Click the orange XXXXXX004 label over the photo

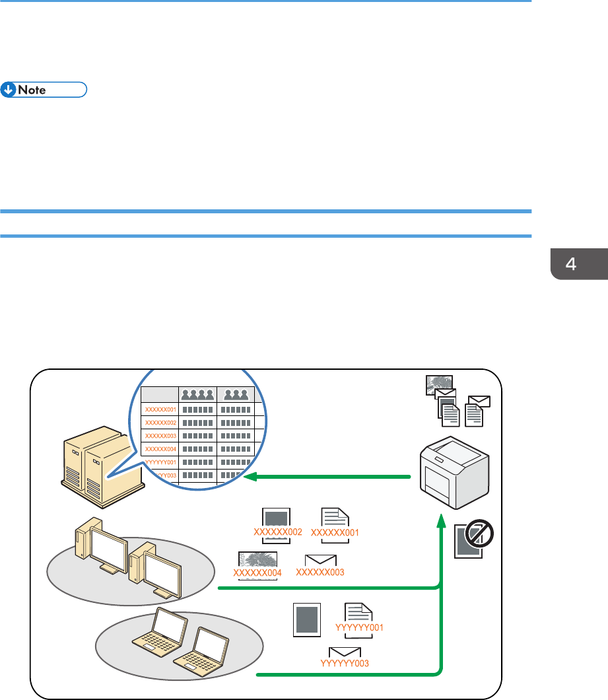257,573
